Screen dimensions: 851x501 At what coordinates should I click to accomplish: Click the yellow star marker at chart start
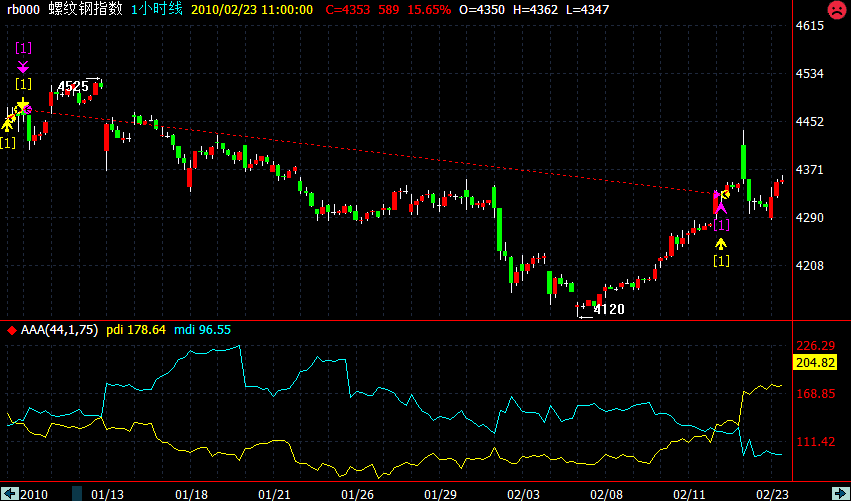pyautogui.click(x=22, y=104)
